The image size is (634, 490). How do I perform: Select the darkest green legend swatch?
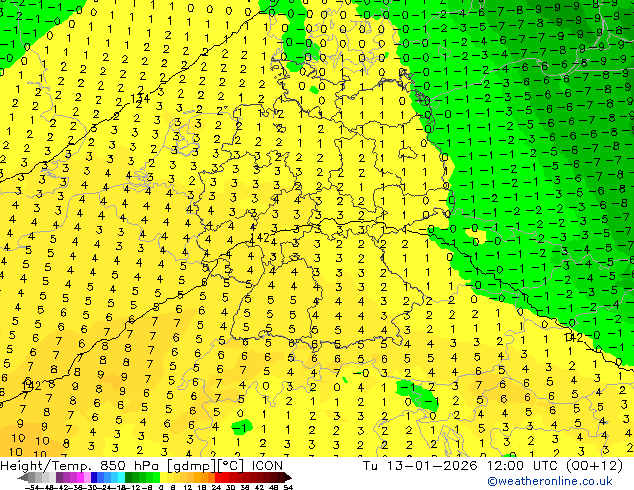click(x=129, y=478)
